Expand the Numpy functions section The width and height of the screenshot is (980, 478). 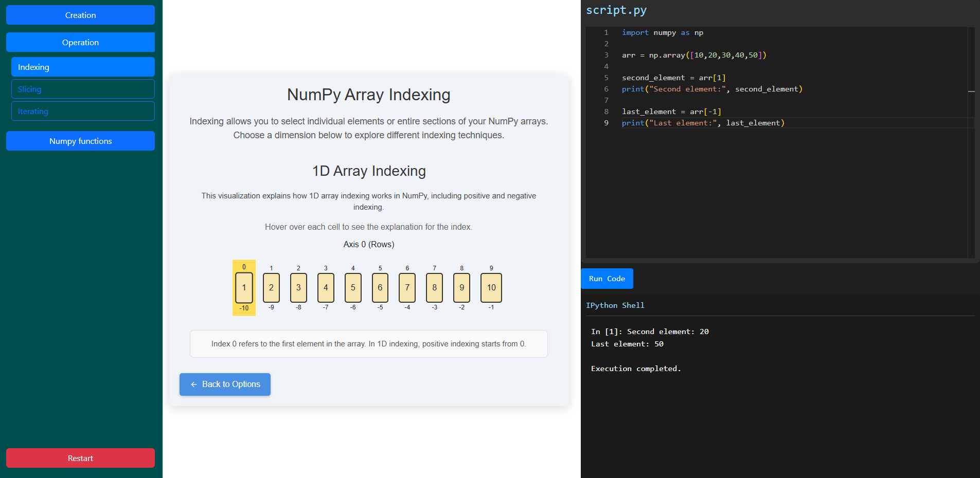tap(80, 141)
